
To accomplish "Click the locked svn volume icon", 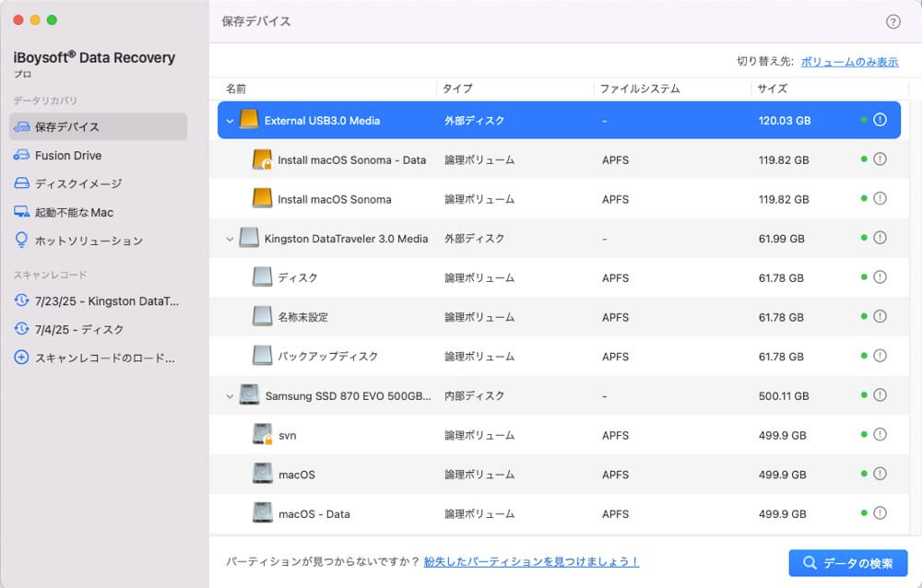I will 262,434.
